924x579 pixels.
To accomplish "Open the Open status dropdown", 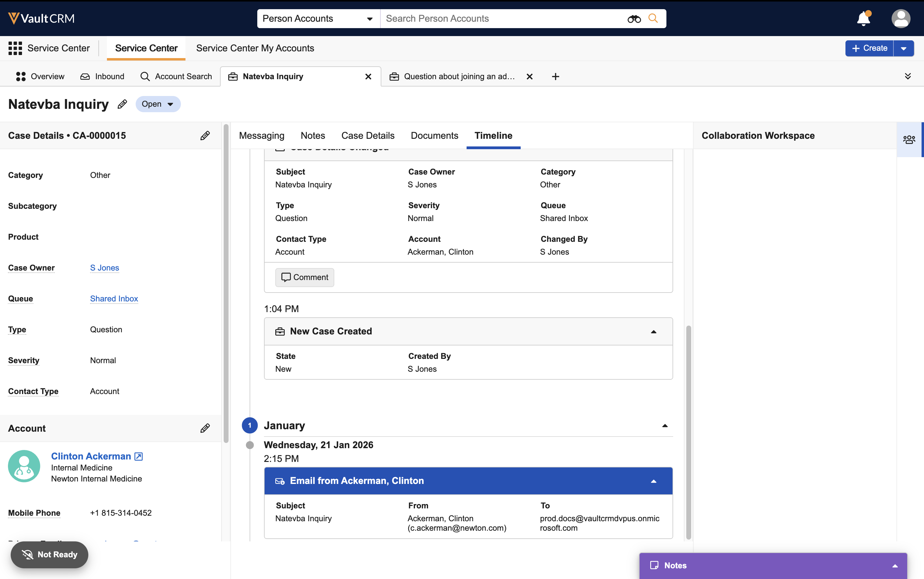I will point(158,104).
